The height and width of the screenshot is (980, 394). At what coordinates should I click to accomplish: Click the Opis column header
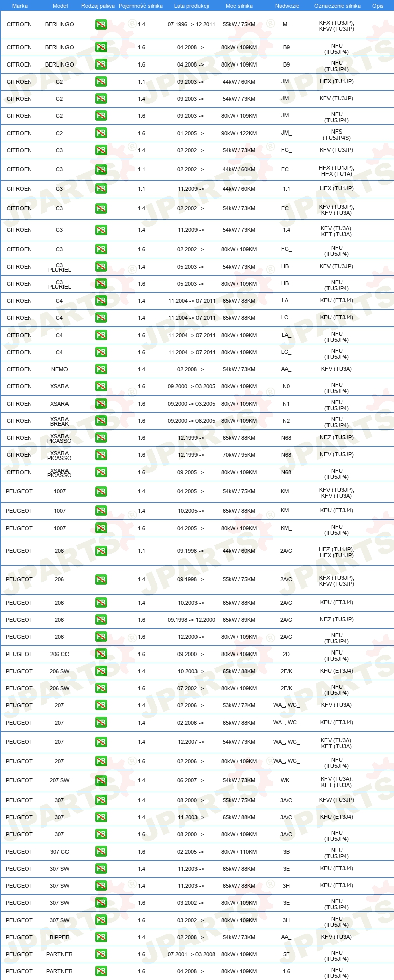click(378, 6)
